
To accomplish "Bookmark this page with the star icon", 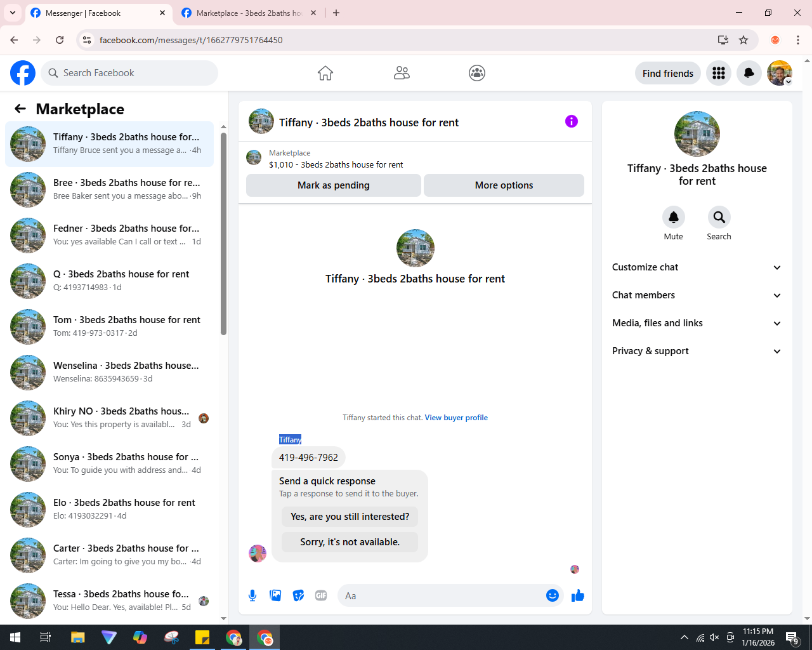I will tap(743, 40).
